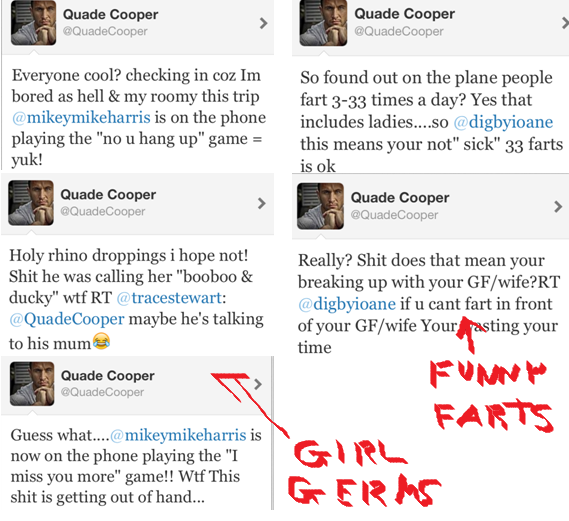Select @QuadeCooper handle in bottom-left tweet header
The width and height of the screenshot is (569, 521).
pyautogui.click(x=102, y=392)
